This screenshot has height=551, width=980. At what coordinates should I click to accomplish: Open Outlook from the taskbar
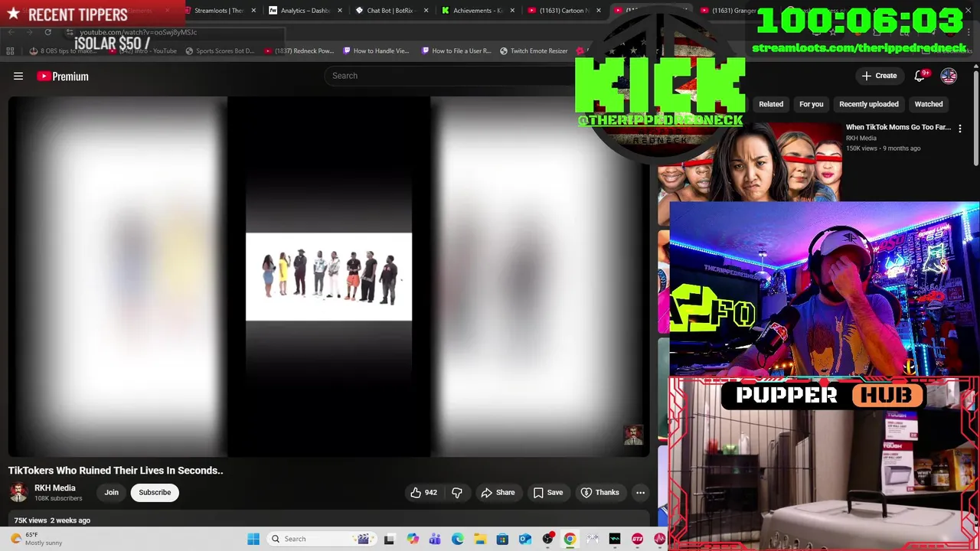(524, 539)
